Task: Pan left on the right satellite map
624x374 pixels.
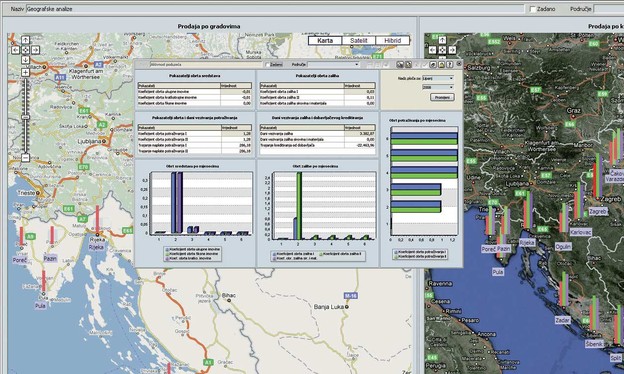Action: tap(432, 50)
